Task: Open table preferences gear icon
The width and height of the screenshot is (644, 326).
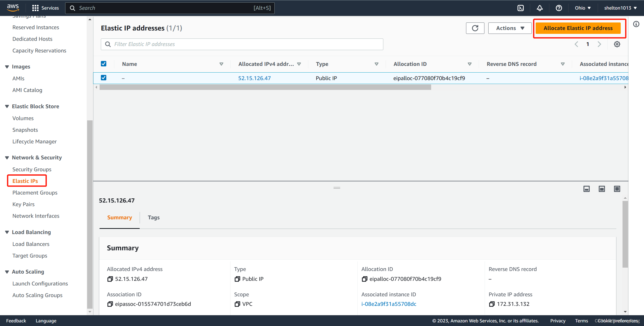Action: [617, 44]
